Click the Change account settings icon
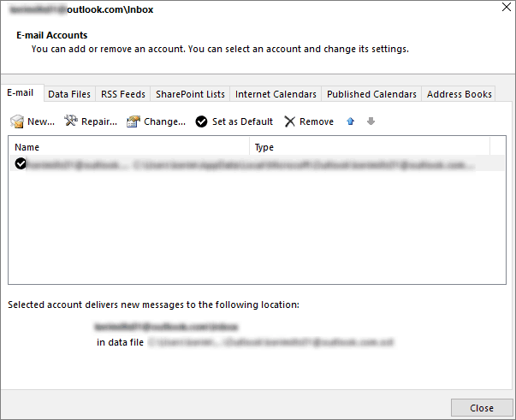Screen dimensions: 516x420 [x=133, y=121]
